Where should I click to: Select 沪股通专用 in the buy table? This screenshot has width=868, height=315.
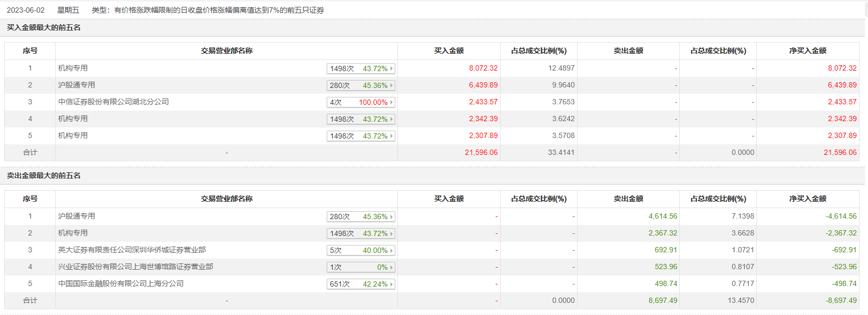[x=76, y=85]
